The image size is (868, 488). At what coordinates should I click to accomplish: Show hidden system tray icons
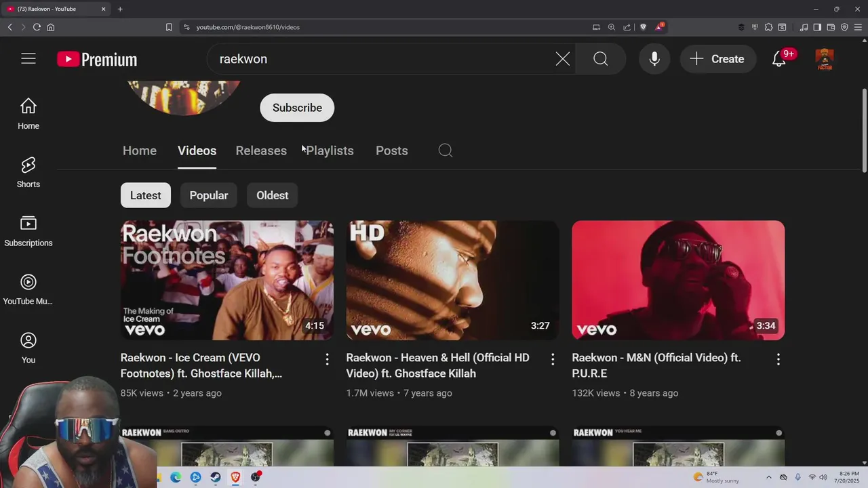[769, 477]
